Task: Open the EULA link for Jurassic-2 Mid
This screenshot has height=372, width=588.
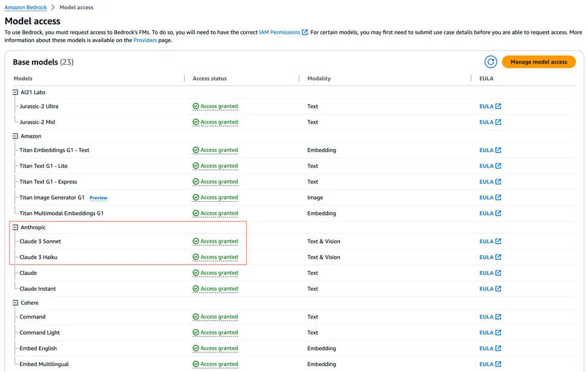Action: (x=490, y=122)
